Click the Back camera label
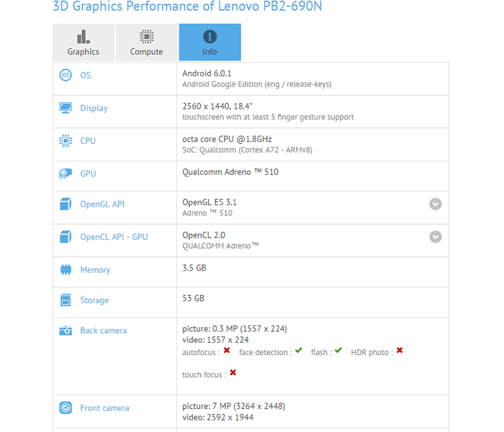 pos(104,330)
